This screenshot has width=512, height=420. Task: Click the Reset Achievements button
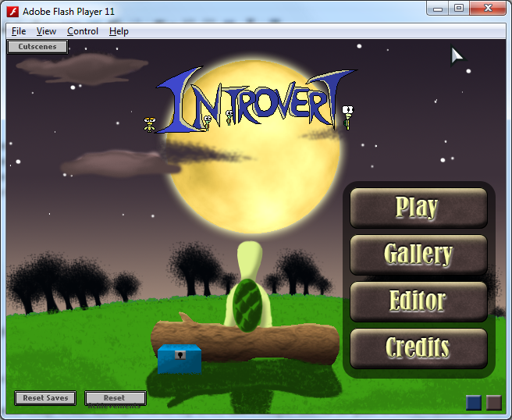(115, 399)
